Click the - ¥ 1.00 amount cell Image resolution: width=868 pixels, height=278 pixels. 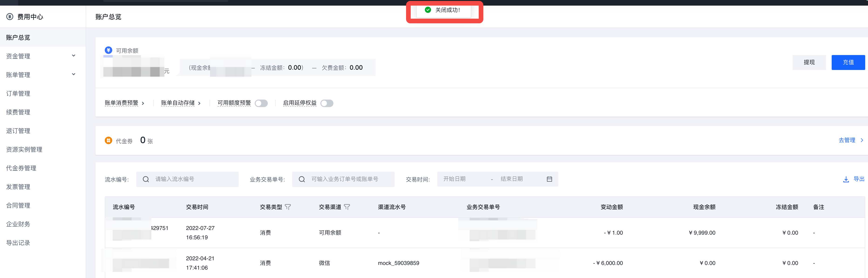[613, 233]
